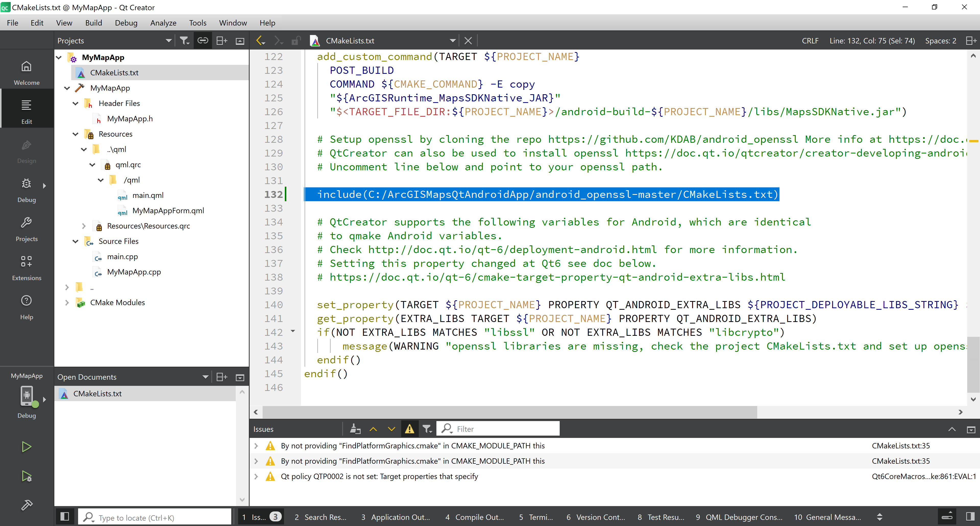Start debugging with run-debug icon

(x=26, y=476)
